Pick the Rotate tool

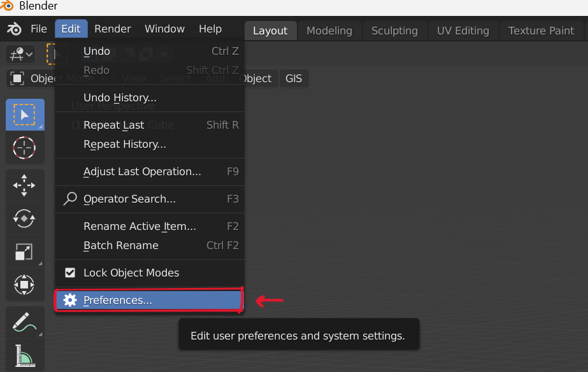click(x=25, y=218)
